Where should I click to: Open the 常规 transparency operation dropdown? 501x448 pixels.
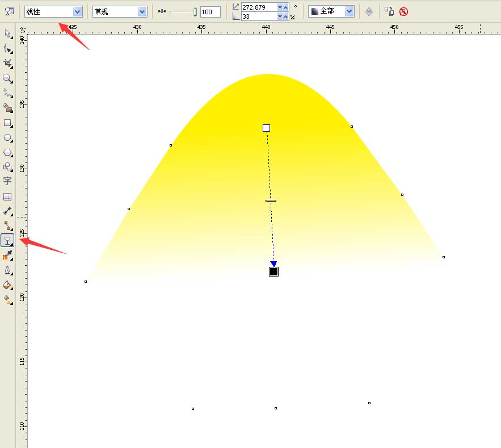coord(120,12)
